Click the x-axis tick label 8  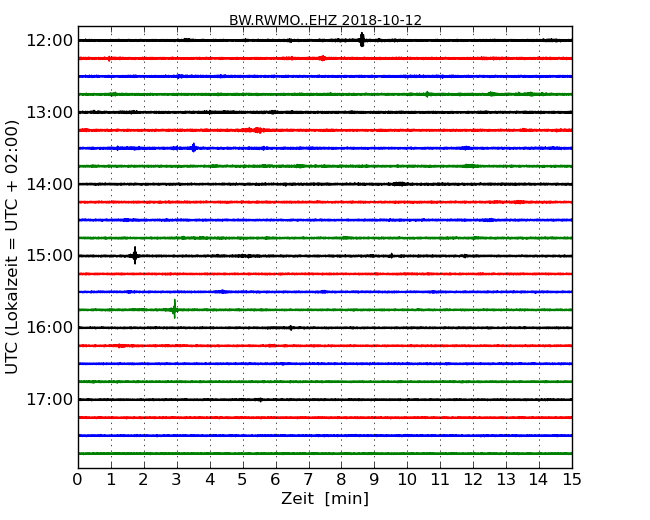341,480
